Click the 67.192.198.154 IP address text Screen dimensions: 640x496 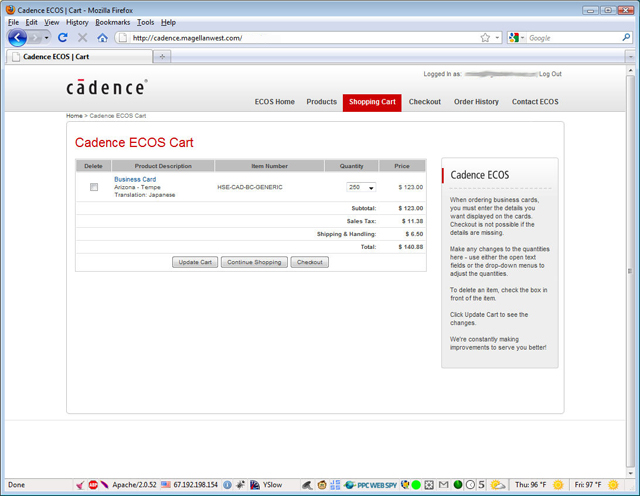click(x=196, y=485)
